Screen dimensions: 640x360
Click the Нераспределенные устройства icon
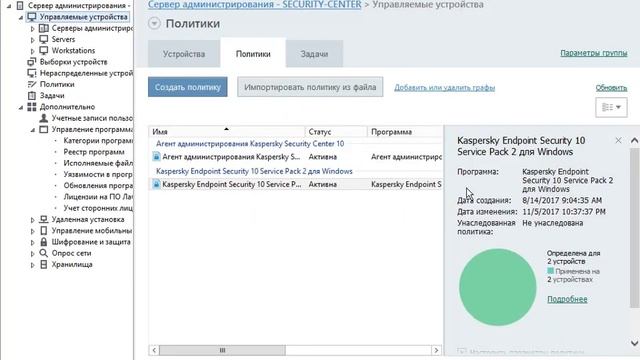click(x=32, y=73)
